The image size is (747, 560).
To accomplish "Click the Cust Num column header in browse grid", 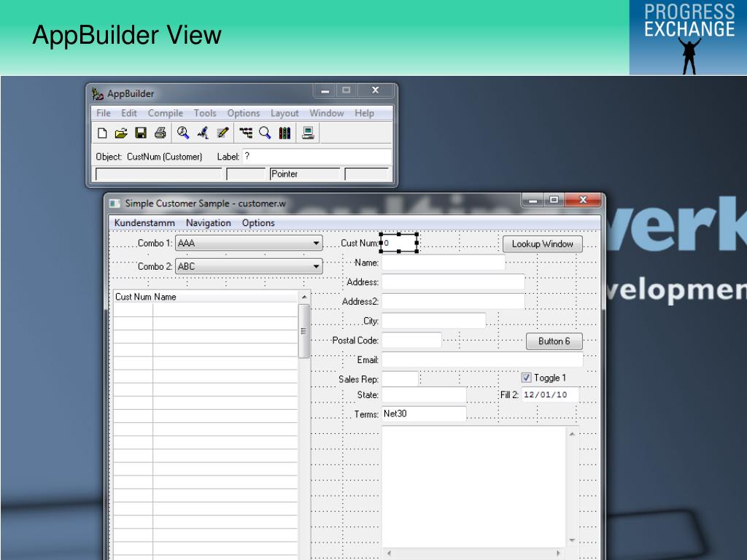I will pyautogui.click(x=133, y=297).
